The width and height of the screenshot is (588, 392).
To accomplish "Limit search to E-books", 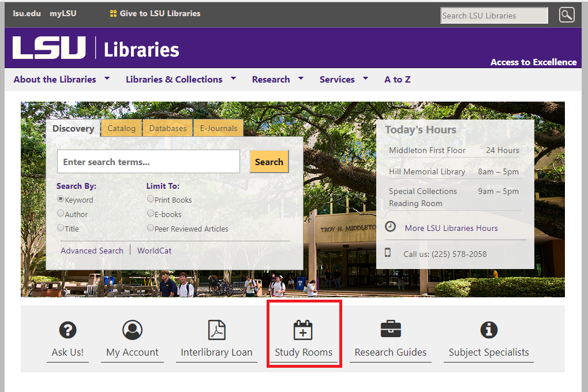I will pos(151,213).
